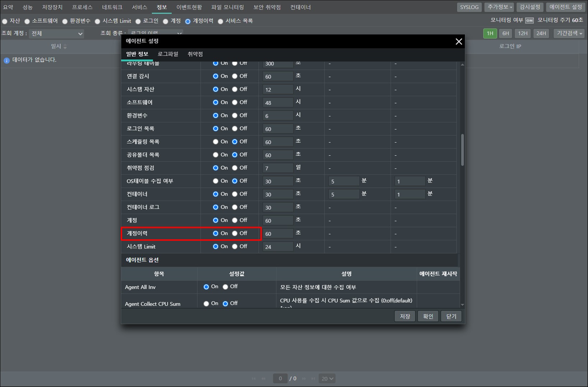Open the 조회 계정 전체 dropdown
Viewport: 588px width, 387px height.
click(x=57, y=33)
